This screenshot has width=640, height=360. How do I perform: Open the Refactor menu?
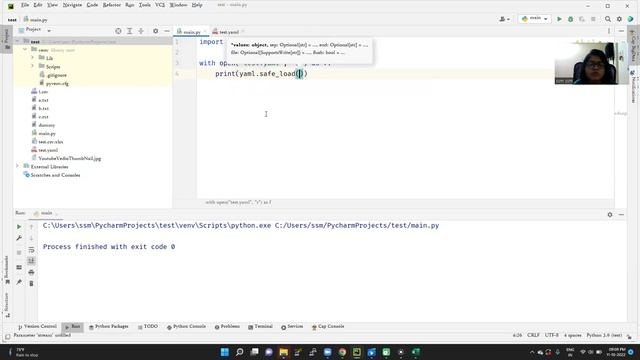coord(111,5)
